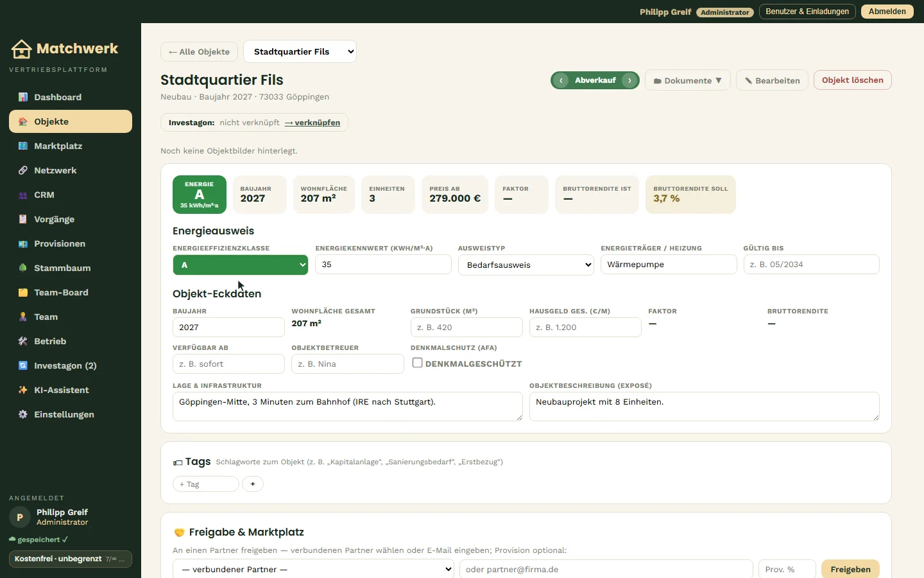Click the verknüpfen link for Investagon
The height and width of the screenshot is (578, 924).
tap(312, 123)
